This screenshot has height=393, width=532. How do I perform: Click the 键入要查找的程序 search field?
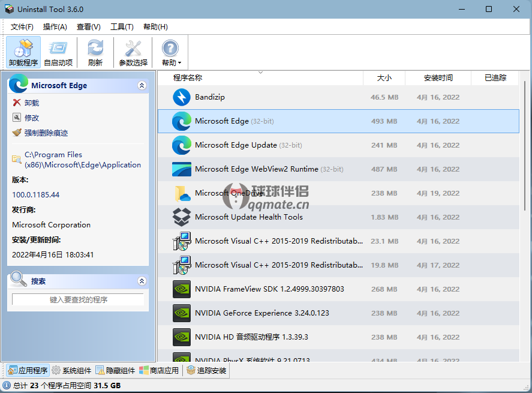78,299
